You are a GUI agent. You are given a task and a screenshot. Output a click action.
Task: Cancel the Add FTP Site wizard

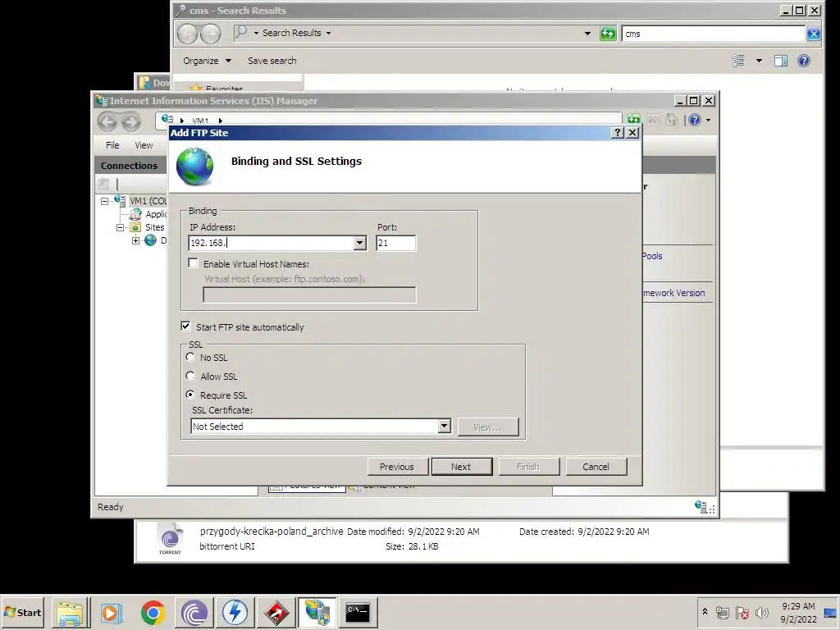pos(596,467)
